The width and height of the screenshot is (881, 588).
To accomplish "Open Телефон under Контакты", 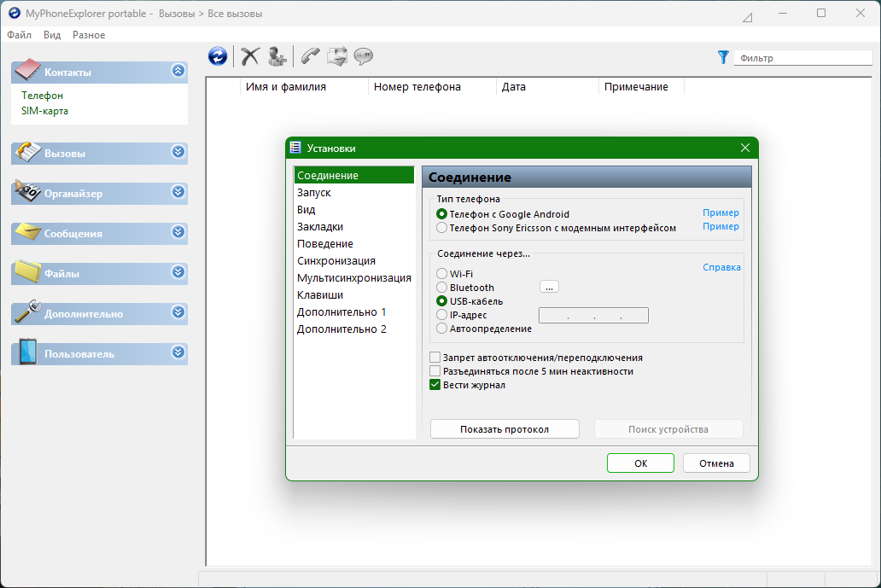I will coord(42,96).
